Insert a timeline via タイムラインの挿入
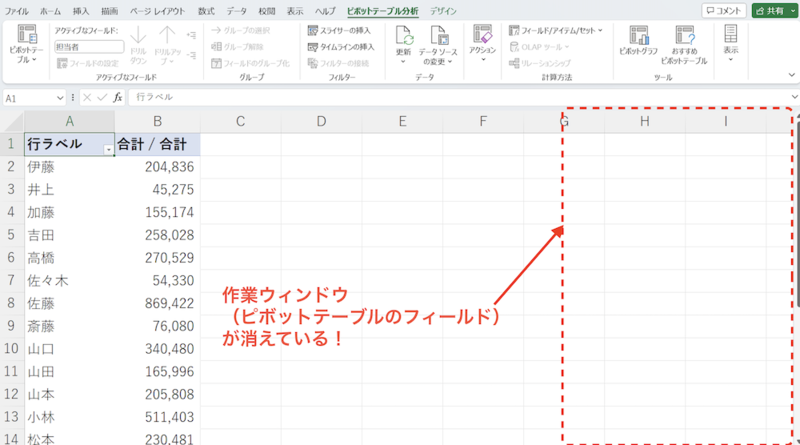Viewport: 800px width, 445px height. pos(341,47)
